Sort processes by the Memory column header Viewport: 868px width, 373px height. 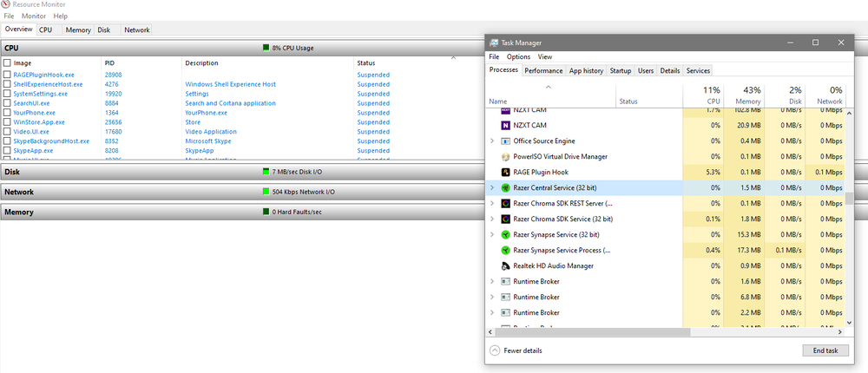(x=744, y=95)
